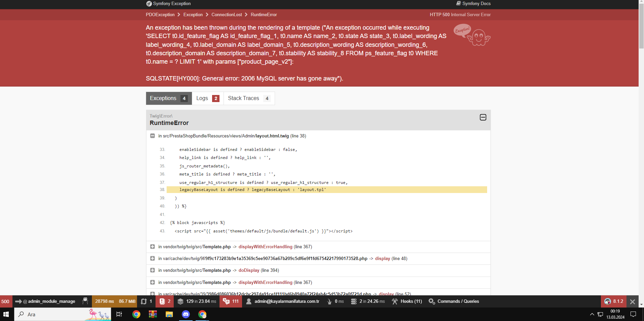Viewport: 644px width, 321px height.
Task: Open the Logs tab
Action: click(x=208, y=98)
